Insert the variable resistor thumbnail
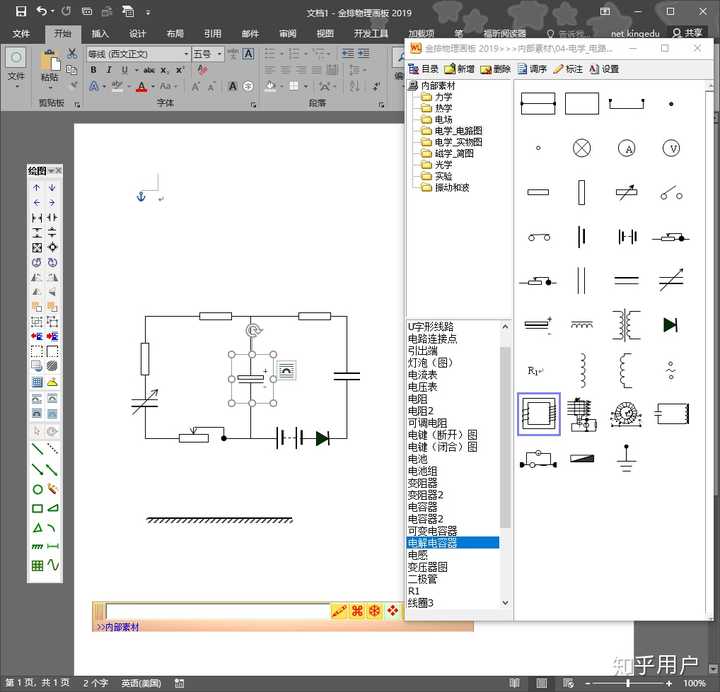Image resolution: width=720 pixels, height=692 pixels. tap(627, 192)
